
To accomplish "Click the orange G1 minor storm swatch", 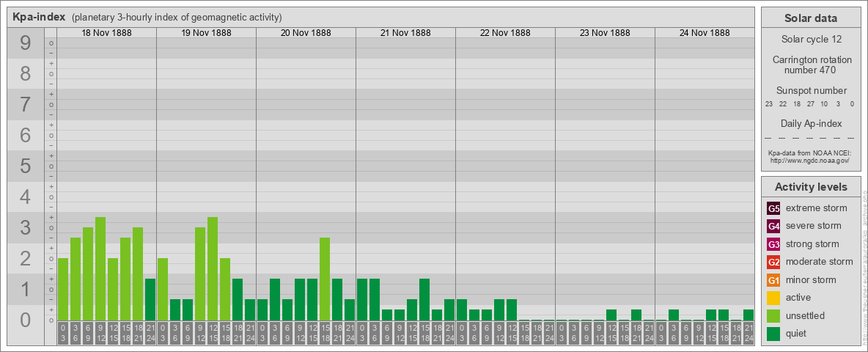I will [x=773, y=280].
